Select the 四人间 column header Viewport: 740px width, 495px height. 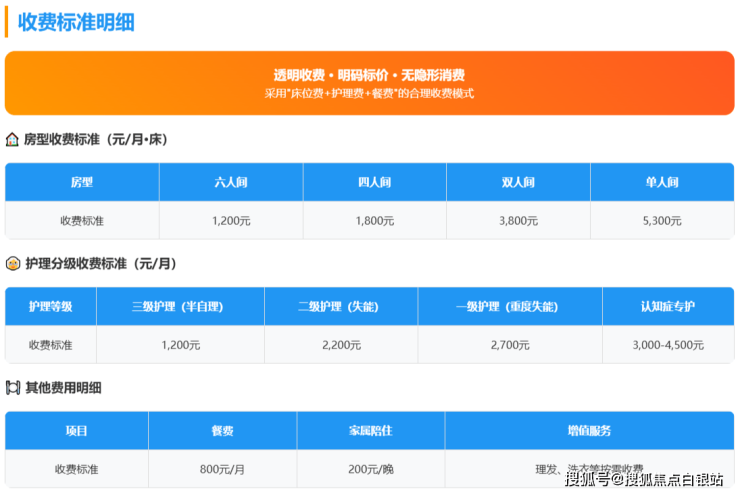click(374, 182)
